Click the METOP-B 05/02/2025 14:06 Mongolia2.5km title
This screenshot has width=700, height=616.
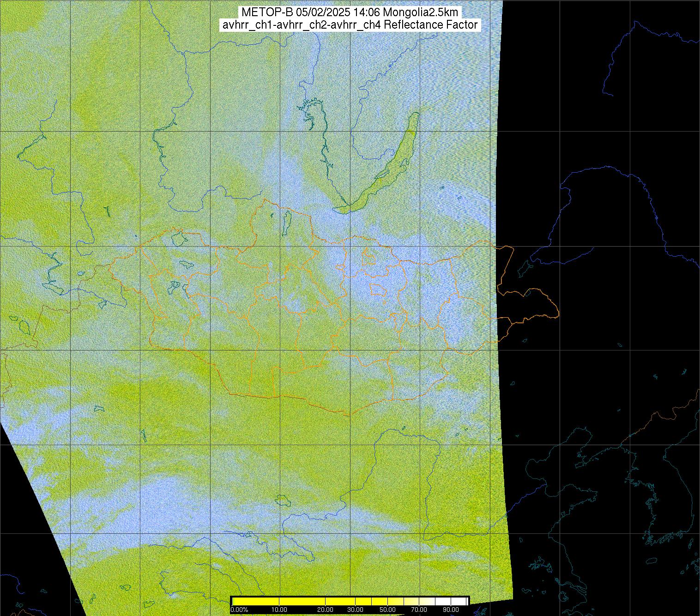(x=350, y=12)
